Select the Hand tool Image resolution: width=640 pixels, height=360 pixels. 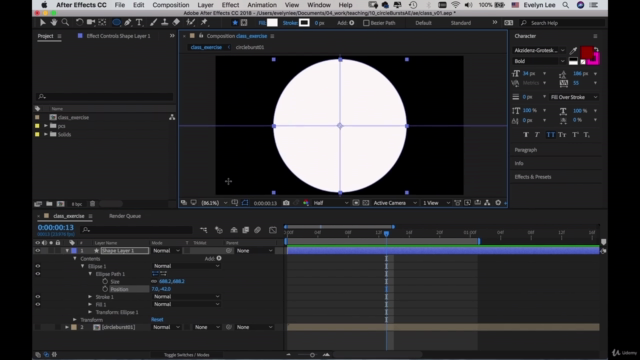coord(54,23)
